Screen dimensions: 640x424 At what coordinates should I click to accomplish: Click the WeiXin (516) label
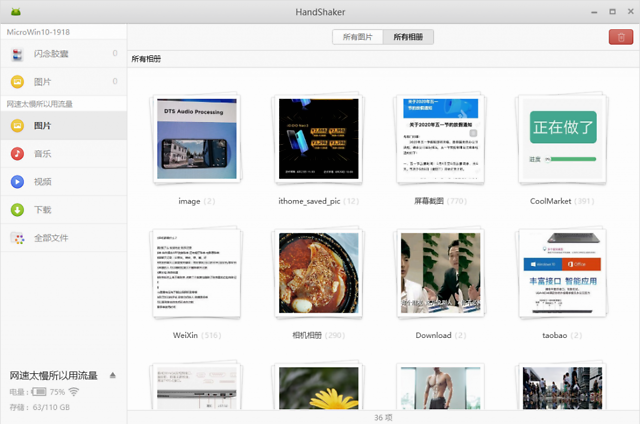click(x=197, y=335)
